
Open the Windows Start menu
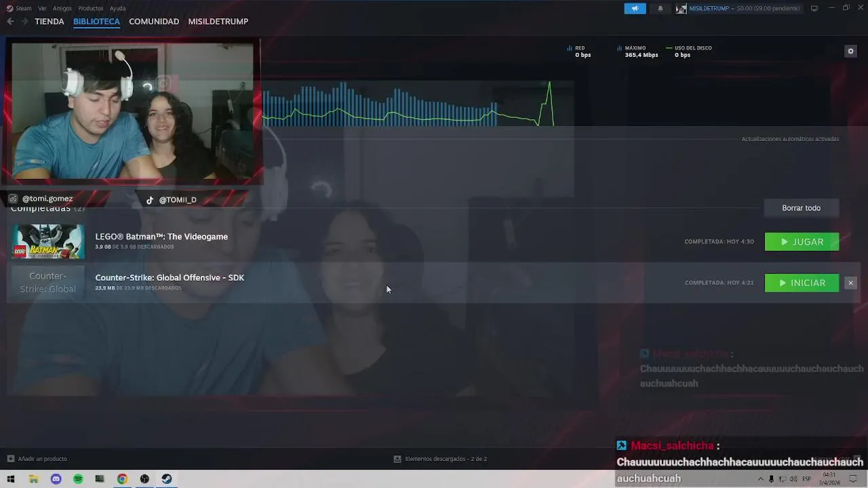11,479
